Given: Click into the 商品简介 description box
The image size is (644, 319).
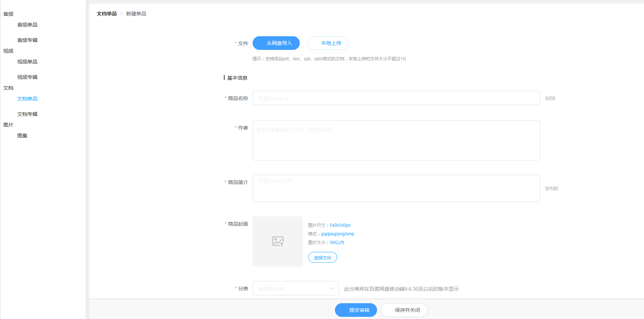Looking at the screenshot, I should 396,188.
